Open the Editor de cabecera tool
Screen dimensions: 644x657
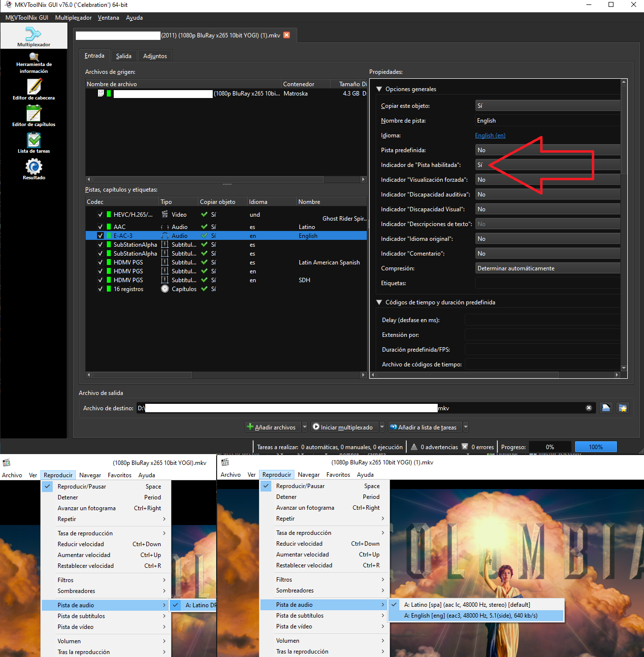(x=33, y=90)
